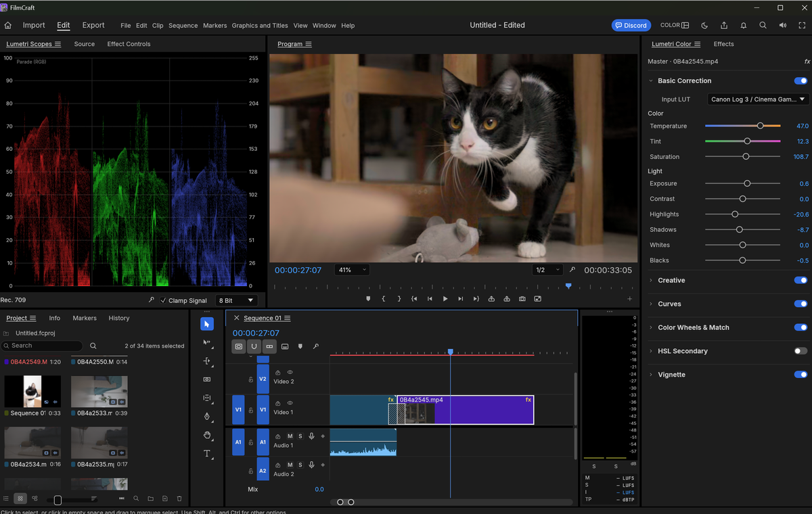Viewport: 812px width, 514px height.
Task: Open the 1/2 playback resolution dropdown
Action: pos(547,270)
